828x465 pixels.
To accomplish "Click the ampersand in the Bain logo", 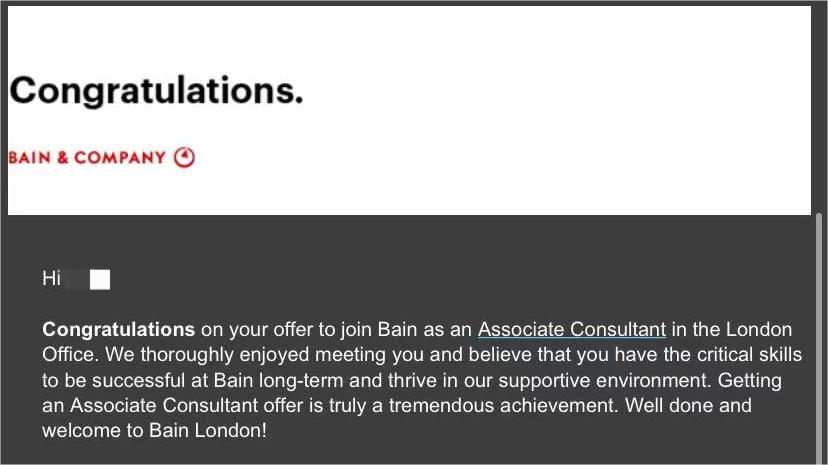I will click(x=63, y=158).
